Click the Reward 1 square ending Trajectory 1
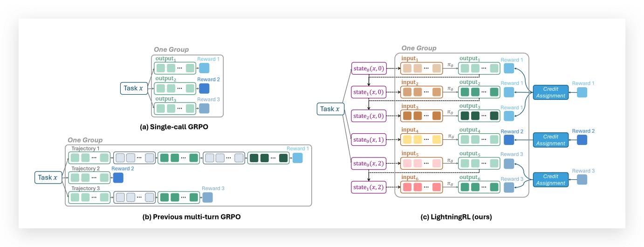Viewport: 644px width, 247px height. pyautogui.click(x=297, y=158)
